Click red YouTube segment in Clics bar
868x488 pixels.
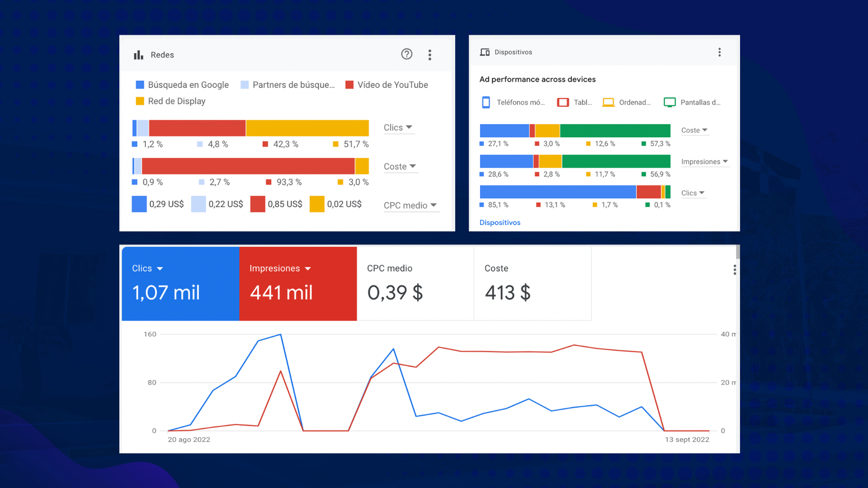tap(197, 128)
